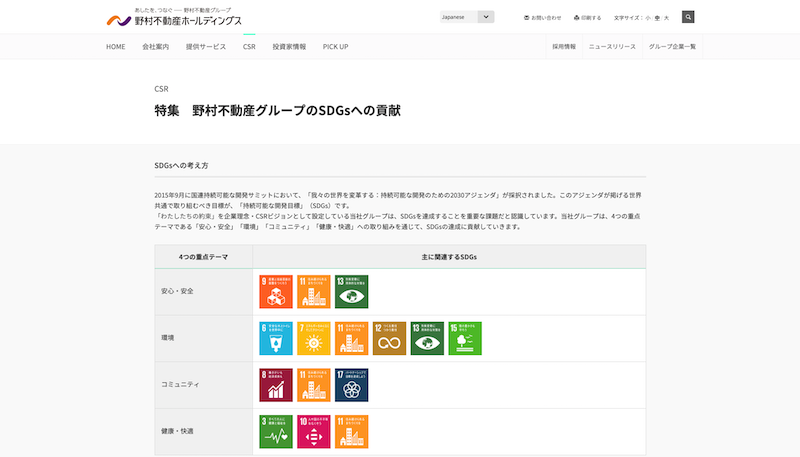
Task: Click the 4つの重点テーマ column header
Action: (x=204, y=257)
